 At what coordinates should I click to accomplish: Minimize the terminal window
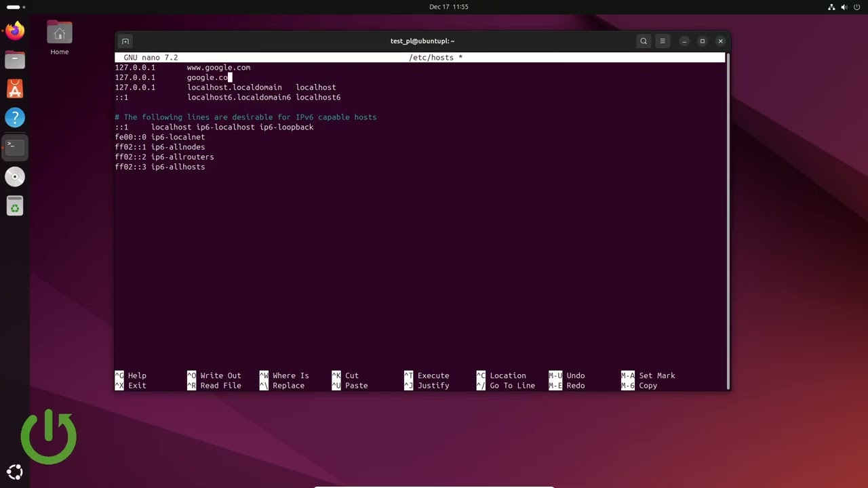point(684,41)
